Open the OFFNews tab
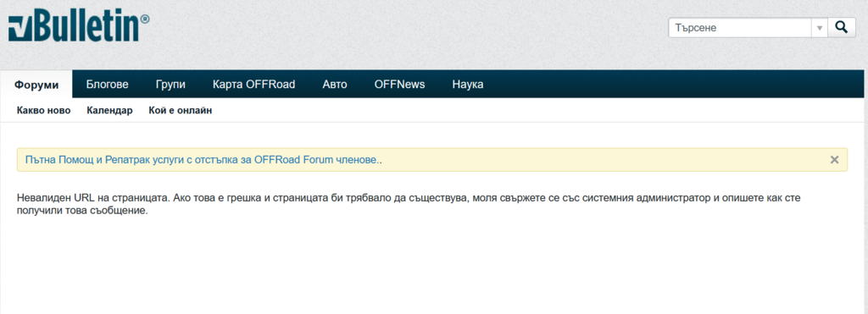 (x=400, y=85)
